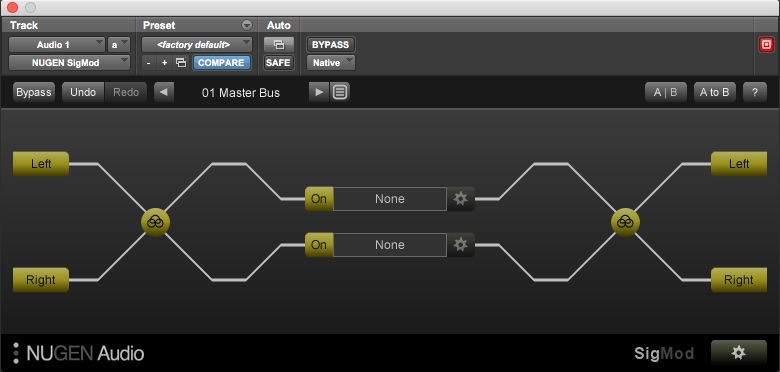Click the SigMod logo text
780x372 pixels.
[664, 354]
